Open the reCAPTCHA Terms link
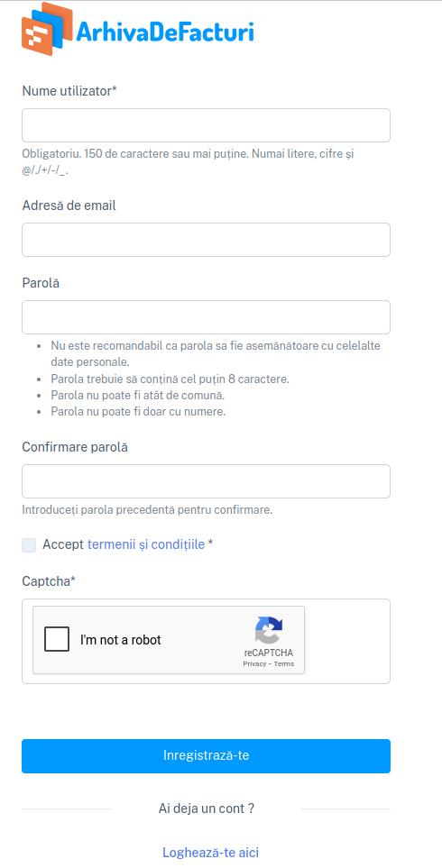 (x=284, y=663)
